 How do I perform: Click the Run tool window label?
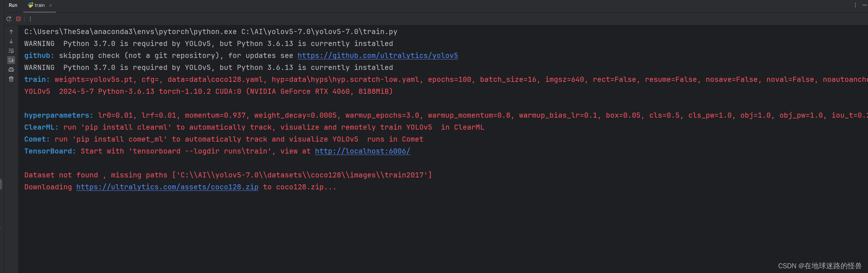13,5
